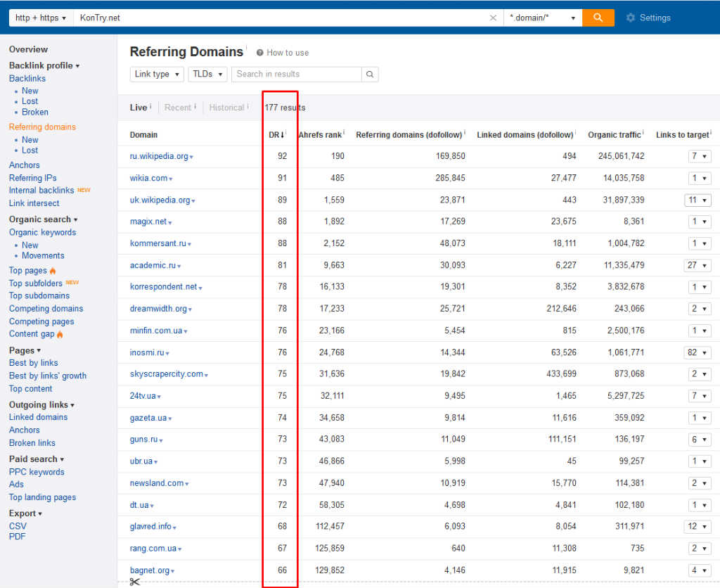The image size is (720, 588).
Task: Click the flame icon beside Top pages
Action: point(53,271)
